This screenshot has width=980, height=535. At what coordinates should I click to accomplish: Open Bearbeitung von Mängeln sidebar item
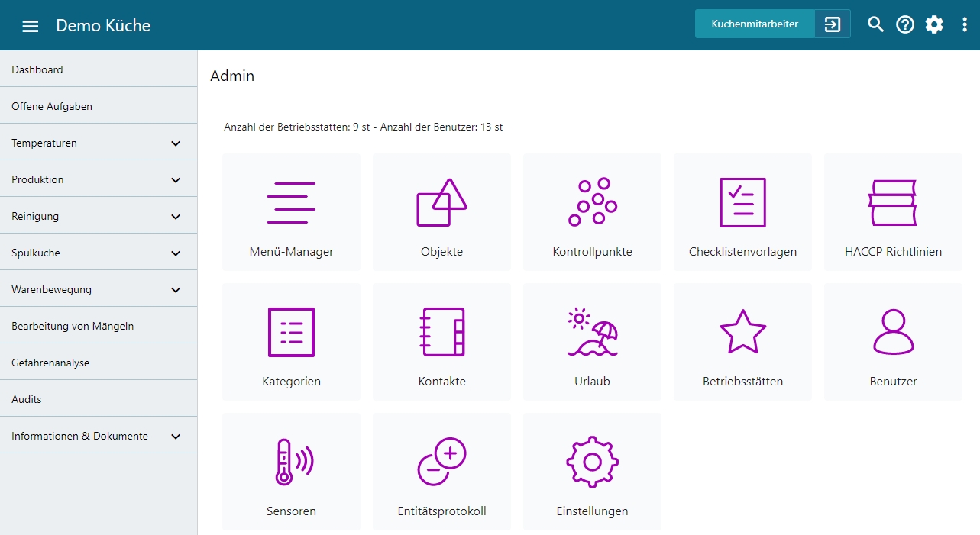coord(99,326)
